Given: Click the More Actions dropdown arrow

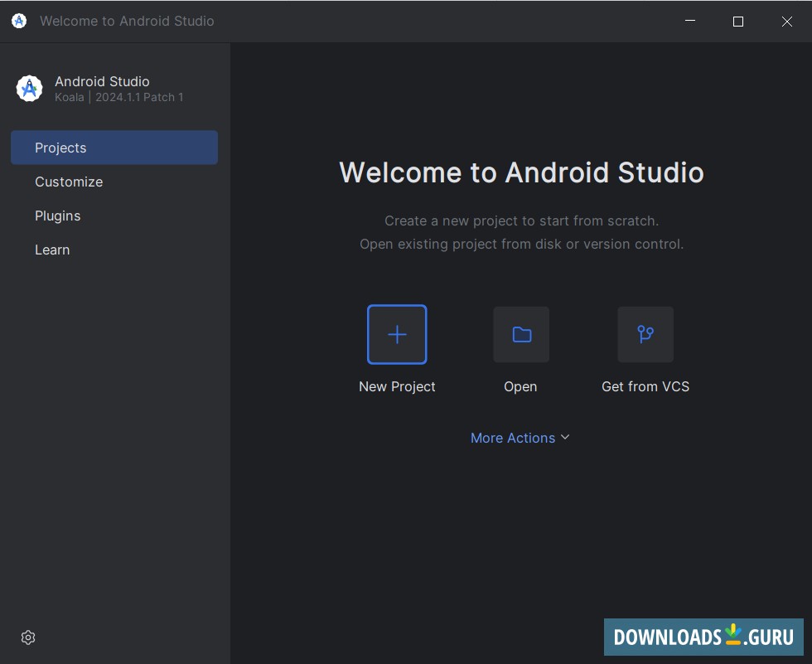Looking at the screenshot, I should click(565, 437).
